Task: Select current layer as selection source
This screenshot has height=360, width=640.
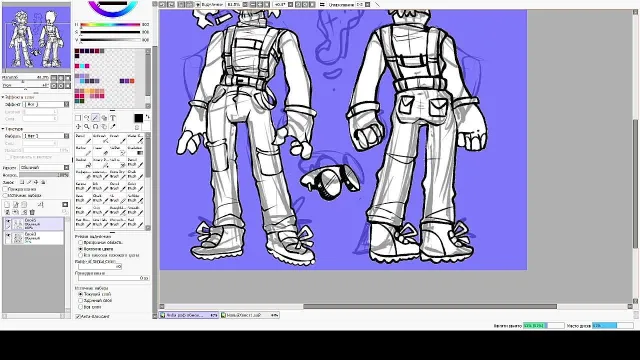Action: click(80, 294)
